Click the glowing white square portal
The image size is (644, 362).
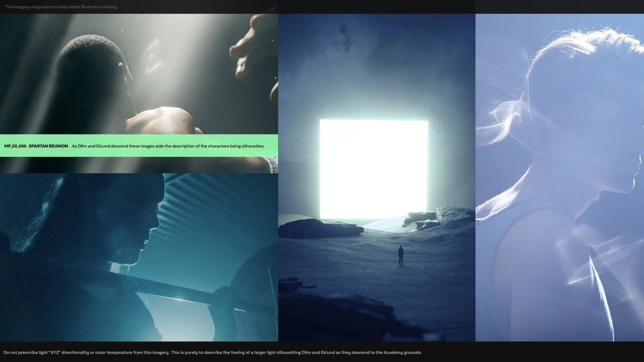(374, 169)
